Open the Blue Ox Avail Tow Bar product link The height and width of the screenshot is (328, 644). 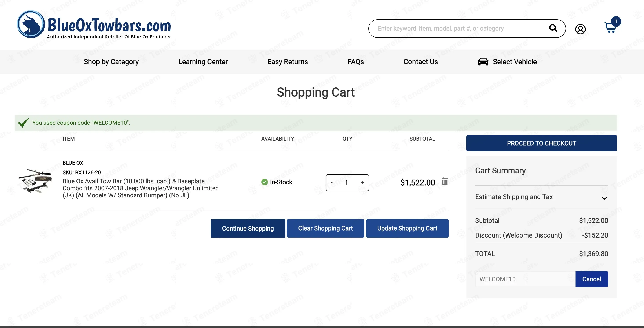(x=140, y=188)
